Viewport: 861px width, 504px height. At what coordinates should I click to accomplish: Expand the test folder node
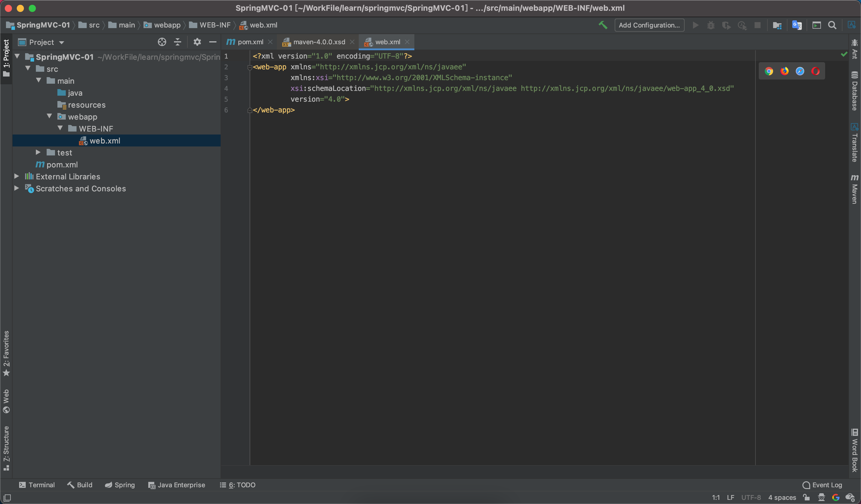[x=38, y=152]
